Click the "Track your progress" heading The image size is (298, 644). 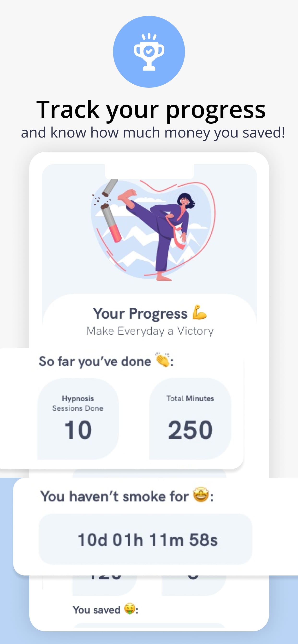click(151, 109)
